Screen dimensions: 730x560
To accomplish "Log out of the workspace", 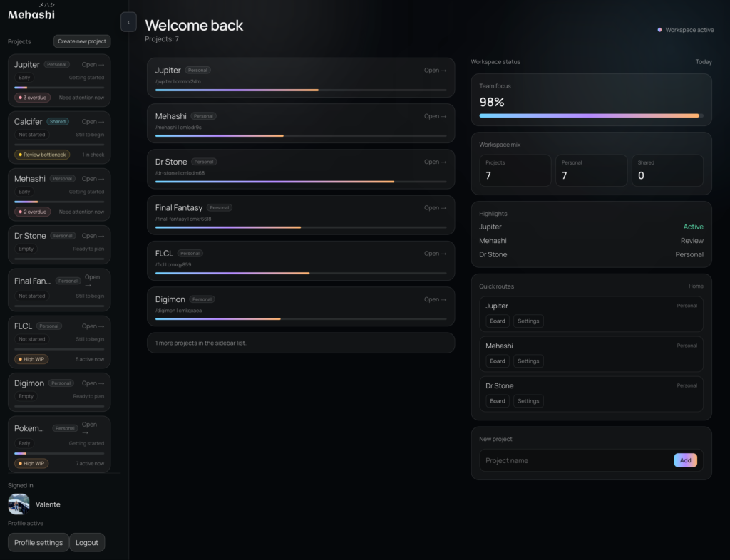I will [x=87, y=542].
